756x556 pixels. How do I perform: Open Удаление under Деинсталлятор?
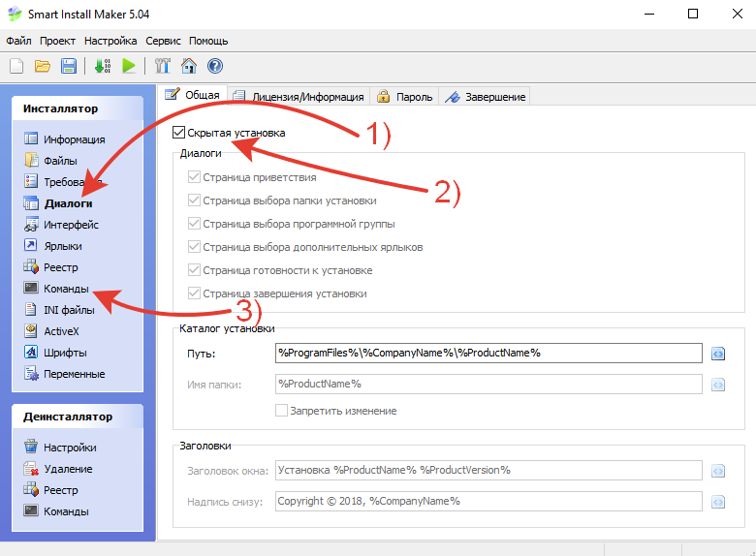tap(58, 468)
